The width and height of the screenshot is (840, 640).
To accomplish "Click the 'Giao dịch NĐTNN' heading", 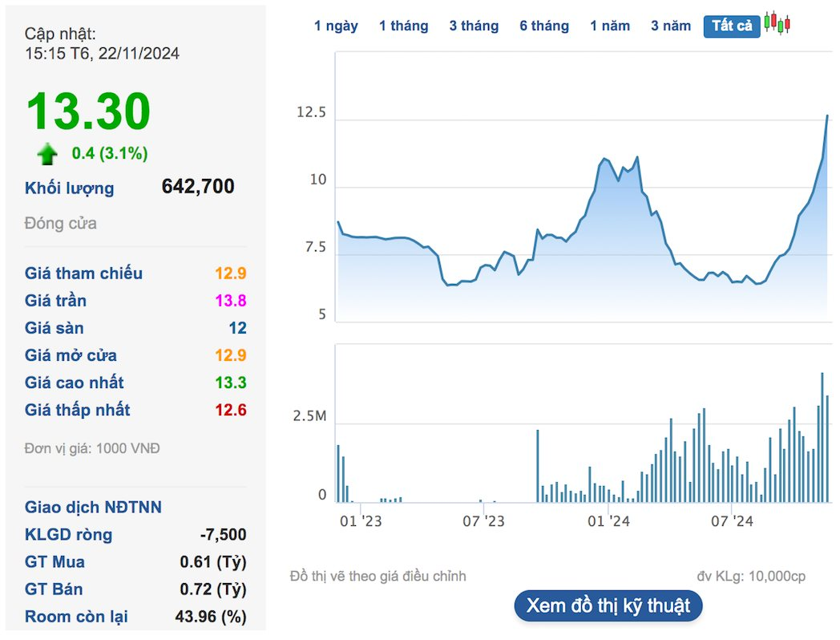I will click(x=93, y=507).
